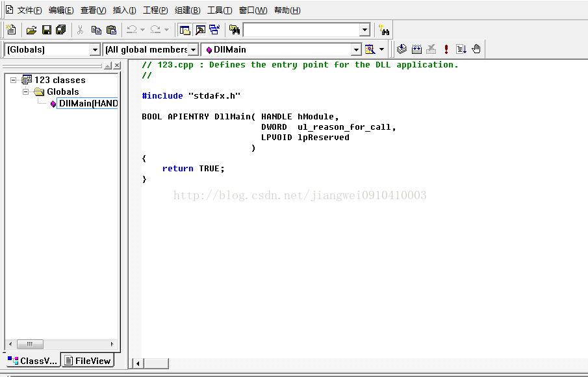Toggle the Output window icon

[200, 30]
